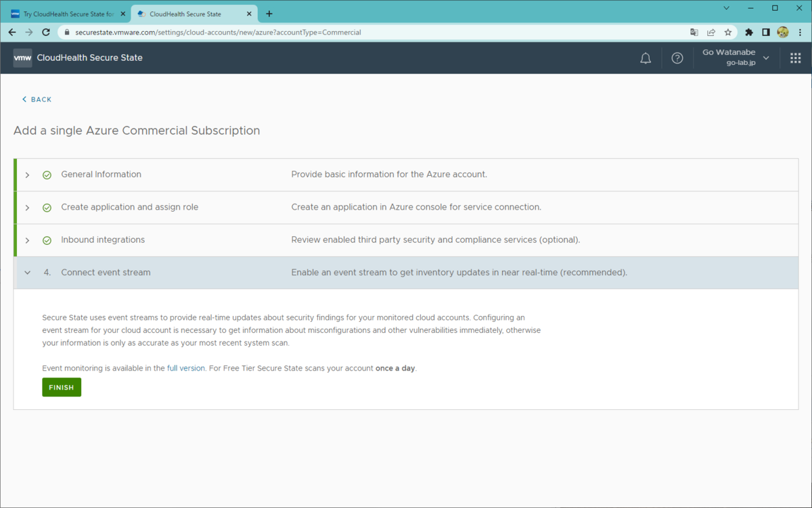
Task: Click the Chrome profile avatar
Action: (x=783, y=32)
